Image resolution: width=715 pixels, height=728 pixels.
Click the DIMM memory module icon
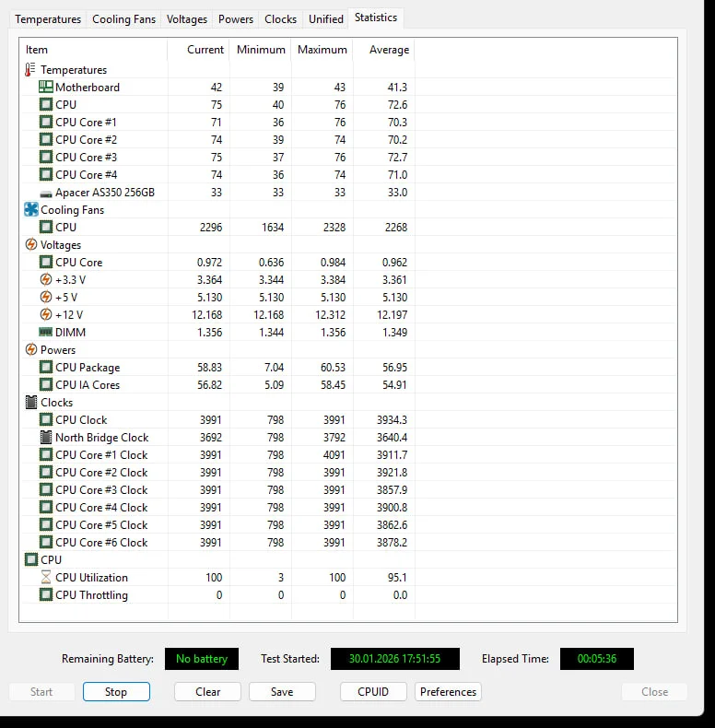pyautogui.click(x=46, y=333)
